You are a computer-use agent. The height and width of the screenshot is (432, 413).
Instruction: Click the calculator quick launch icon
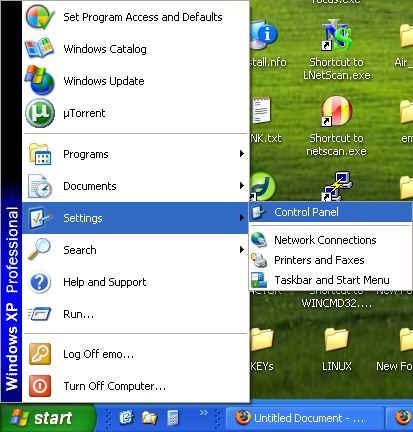(173, 418)
